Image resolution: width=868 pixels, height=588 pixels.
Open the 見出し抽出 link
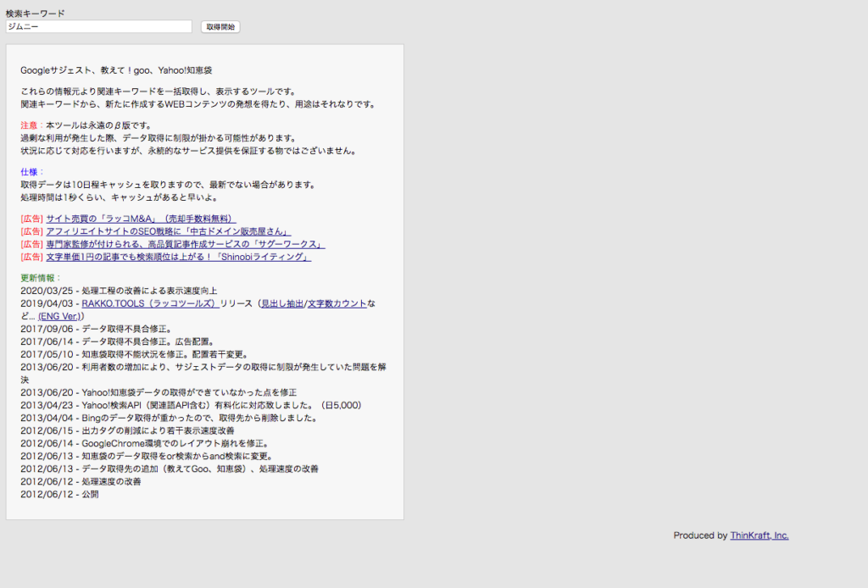pyautogui.click(x=282, y=303)
